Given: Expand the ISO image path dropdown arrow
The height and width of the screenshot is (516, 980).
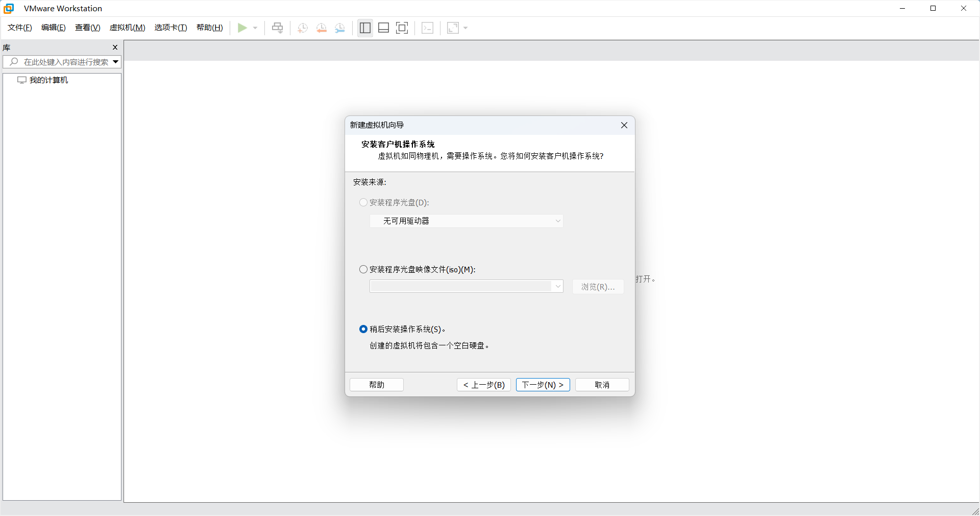Looking at the screenshot, I should 558,286.
